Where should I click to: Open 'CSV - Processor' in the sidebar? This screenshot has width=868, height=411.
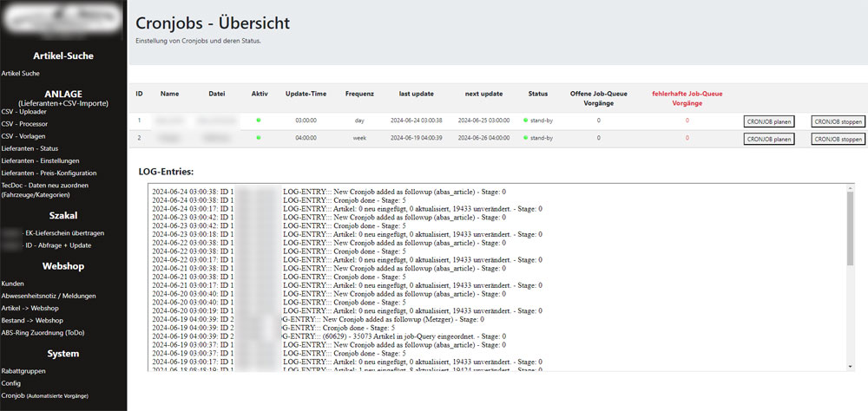25,124
